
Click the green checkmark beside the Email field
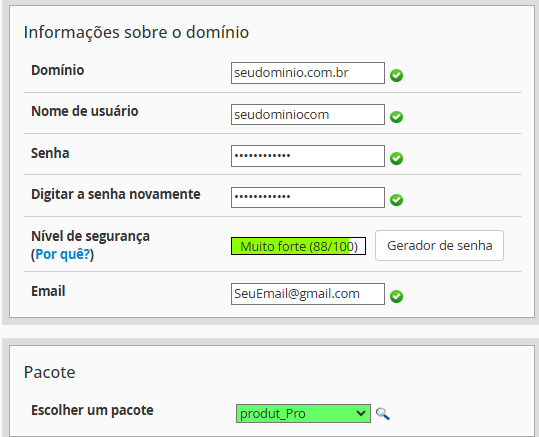[396, 296]
